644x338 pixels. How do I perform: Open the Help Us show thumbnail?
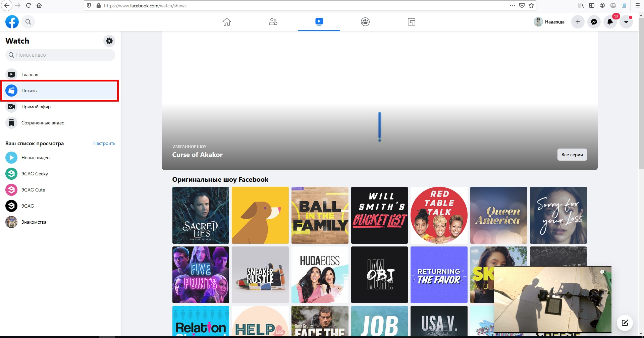(260, 321)
